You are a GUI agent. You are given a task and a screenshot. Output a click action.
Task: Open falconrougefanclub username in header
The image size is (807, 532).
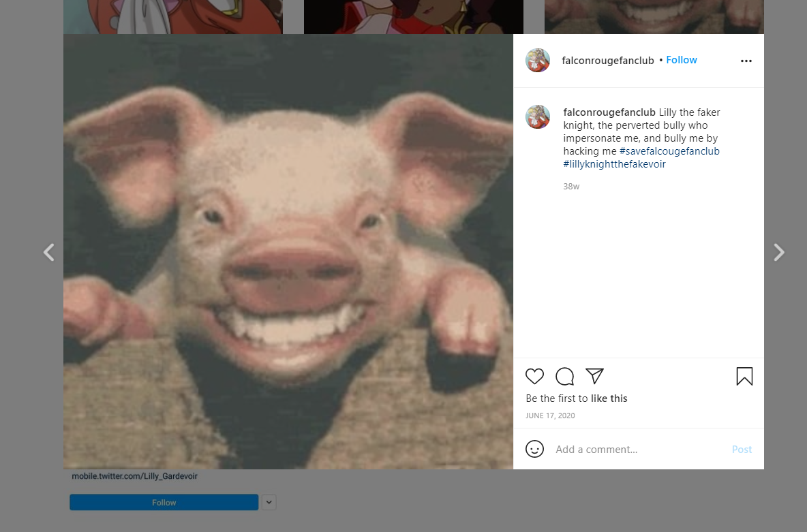(608, 60)
